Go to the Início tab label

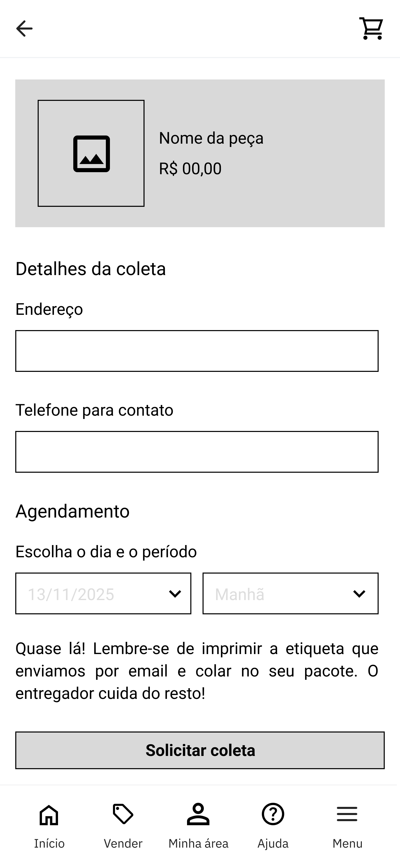[x=49, y=843]
